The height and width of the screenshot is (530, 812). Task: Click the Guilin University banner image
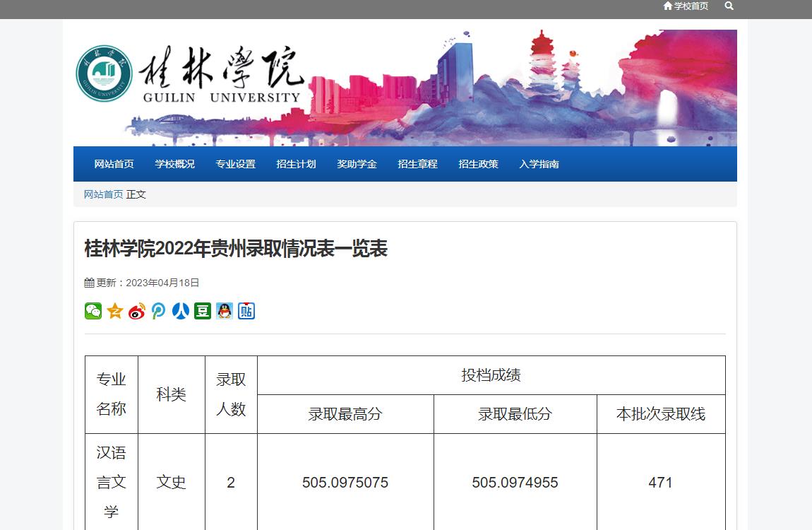405,88
